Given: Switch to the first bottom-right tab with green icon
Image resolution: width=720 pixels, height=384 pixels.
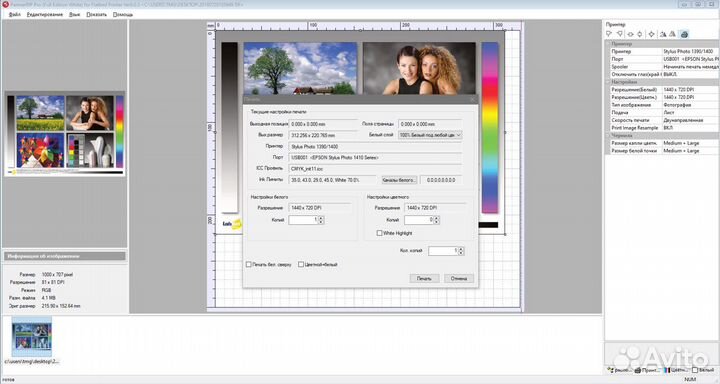Looking at the screenshot, I should [619, 370].
